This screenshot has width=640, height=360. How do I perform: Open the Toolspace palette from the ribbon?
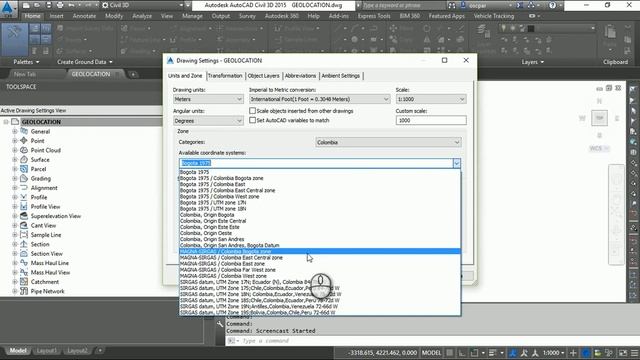[14, 39]
